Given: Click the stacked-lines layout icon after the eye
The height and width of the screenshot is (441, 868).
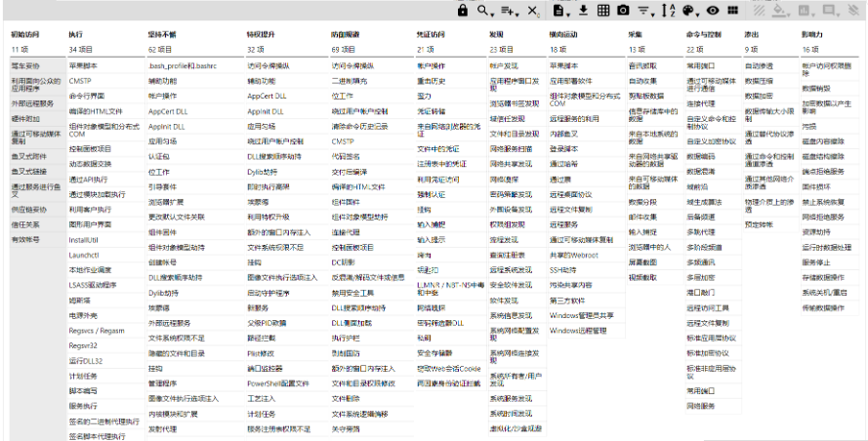Looking at the screenshot, I should pyautogui.click(x=734, y=10).
